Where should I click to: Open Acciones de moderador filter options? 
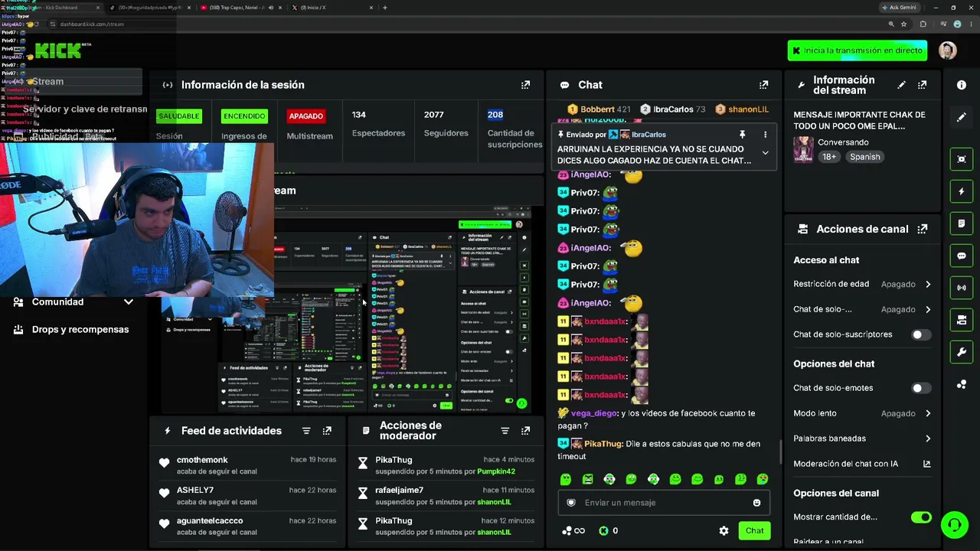point(505,431)
